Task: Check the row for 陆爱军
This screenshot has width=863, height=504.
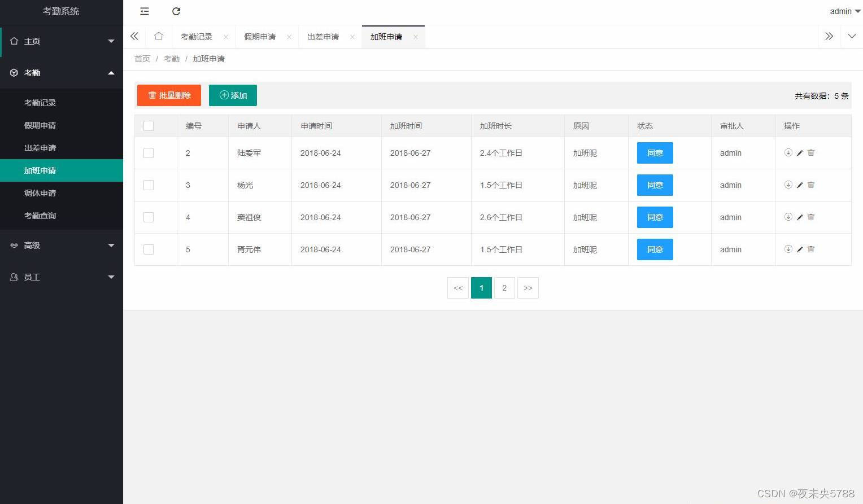Action: [149, 153]
